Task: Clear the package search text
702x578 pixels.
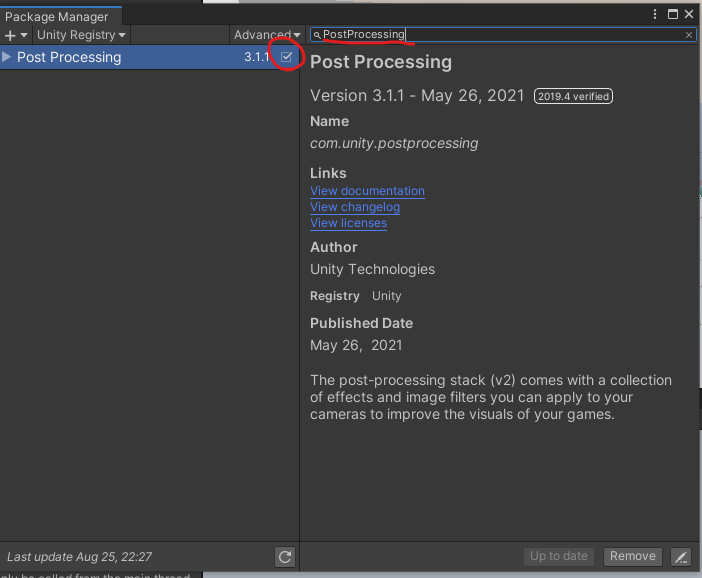Action: [x=689, y=35]
